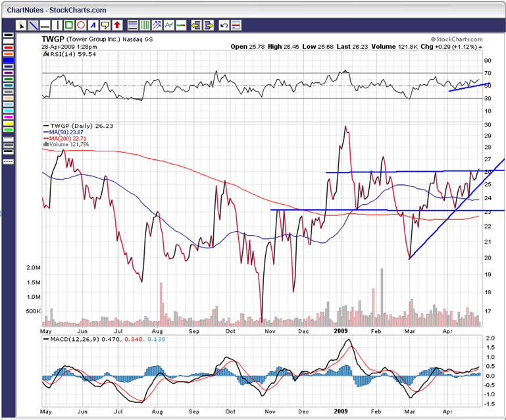
Task: Click the yellow right-arrow toolbar button
Action: [x=208, y=25]
